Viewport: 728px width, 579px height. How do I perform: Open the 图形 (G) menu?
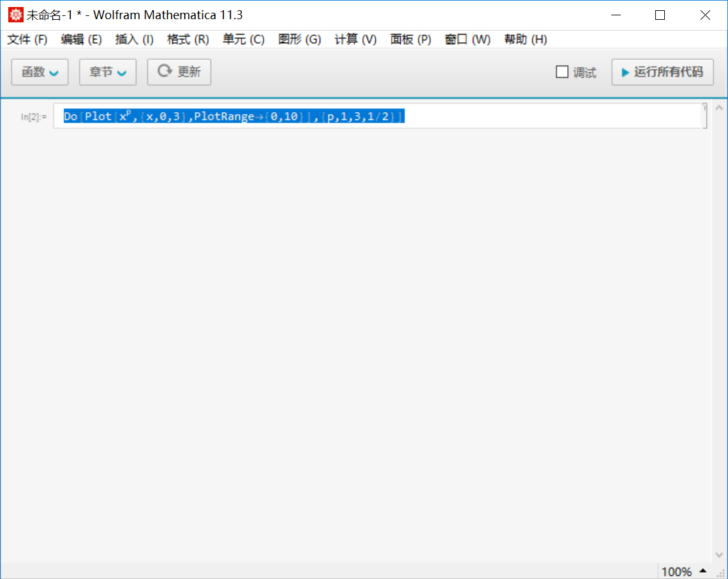pyautogui.click(x=299, y=40)
